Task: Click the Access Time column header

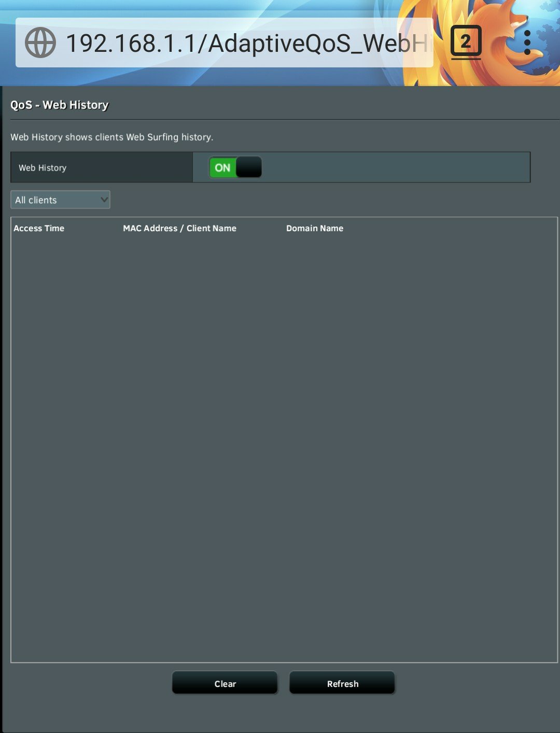Action: pos(39,228)
